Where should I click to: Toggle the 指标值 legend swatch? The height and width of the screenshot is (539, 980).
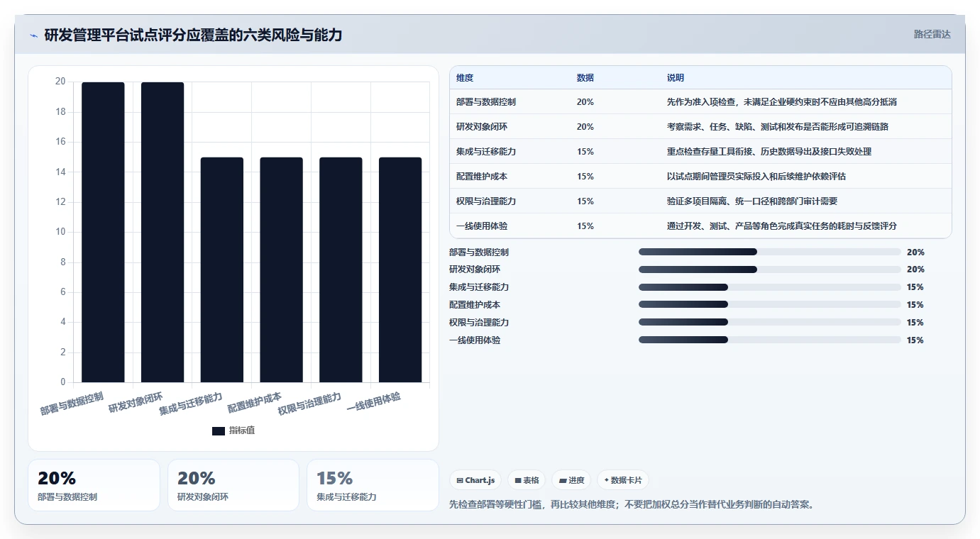tap(219, 430)
